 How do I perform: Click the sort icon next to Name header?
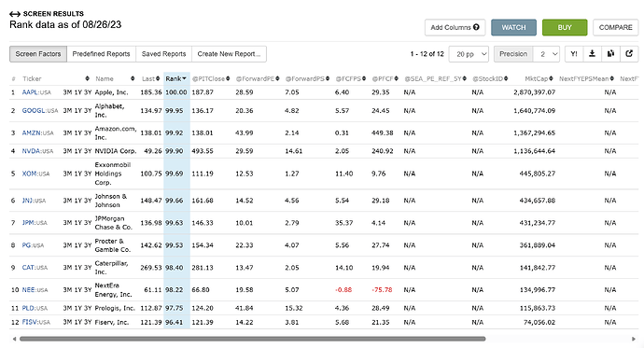(x=133, y=78)
